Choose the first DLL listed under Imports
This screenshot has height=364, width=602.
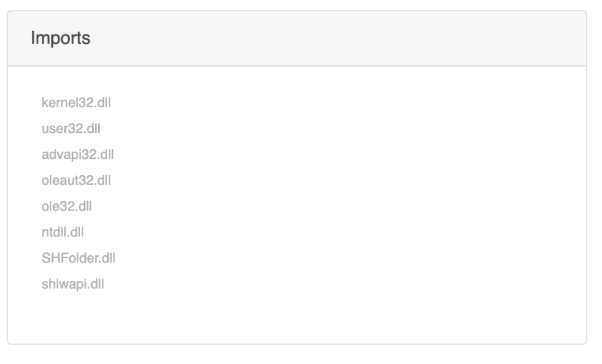pyautogui.click(x=76, y=103)
